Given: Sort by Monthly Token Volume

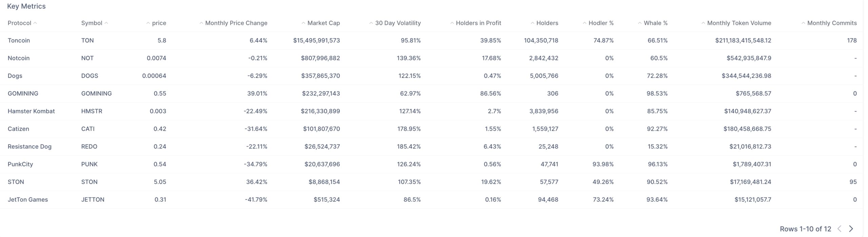Looking at the screenshot, I should (703, 23).
